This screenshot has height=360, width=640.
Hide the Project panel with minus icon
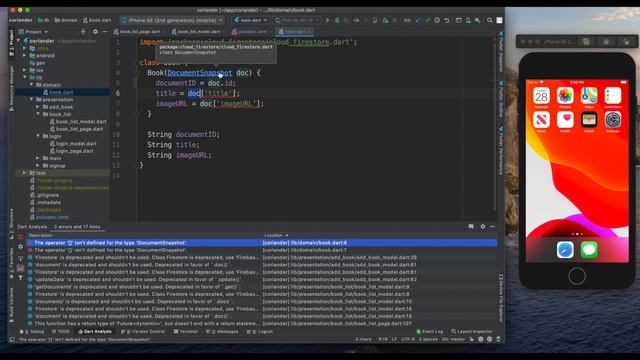105,31
